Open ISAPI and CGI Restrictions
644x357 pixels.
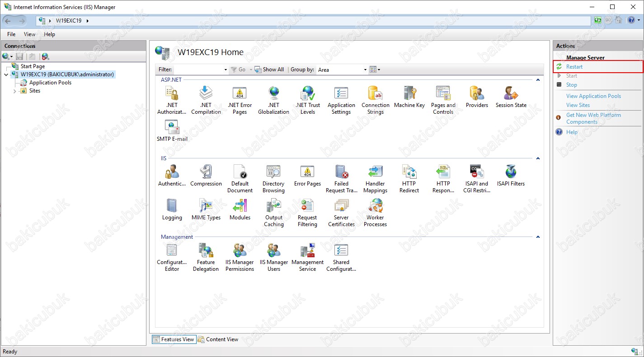click(x=477, y=179)
